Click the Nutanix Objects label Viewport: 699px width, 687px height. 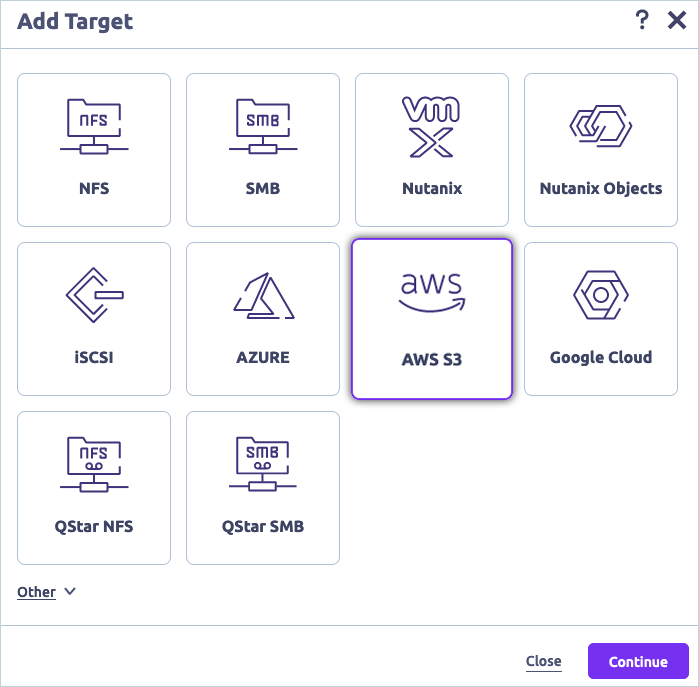click(600, 188)
